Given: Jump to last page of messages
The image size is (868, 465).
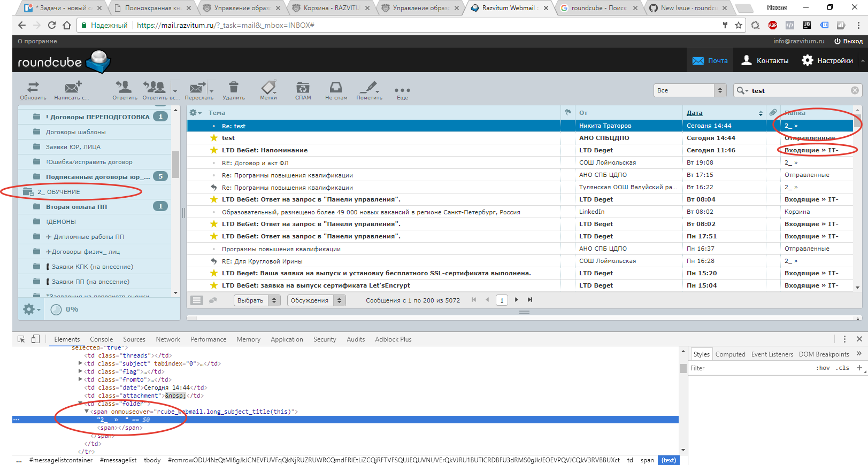Looking at the screenshot, I should pos(530,300).
